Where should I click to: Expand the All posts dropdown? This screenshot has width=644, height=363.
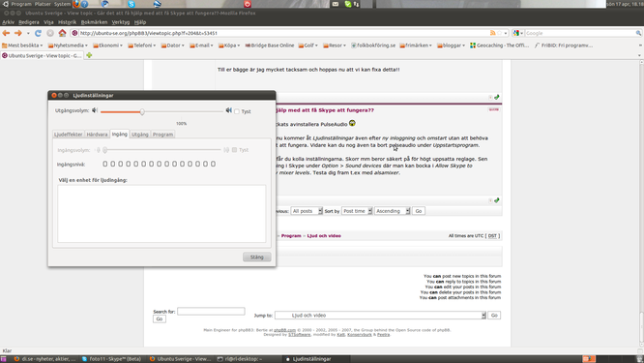click(x=307, y=211)
